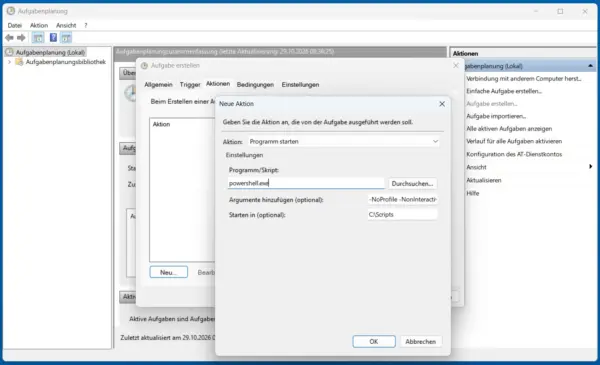Image resolution: width=600 pixels, height=365 pixels.
Task: Click Aufgabe importieren... action
Action: (x=496, y=116)
